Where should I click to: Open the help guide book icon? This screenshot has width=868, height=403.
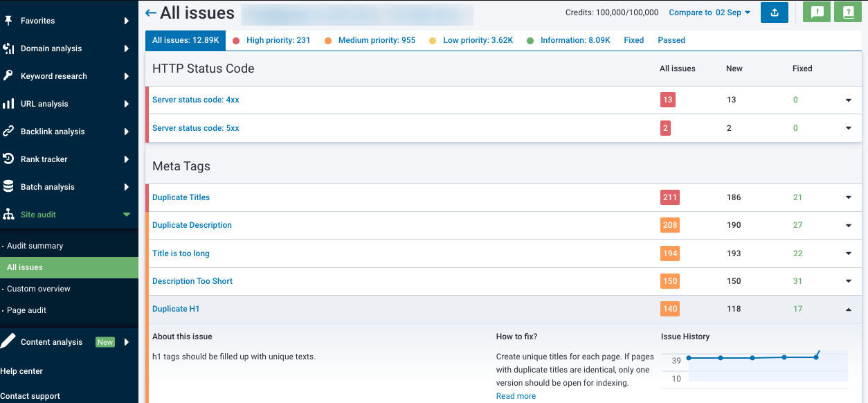(x=847, y=12)
